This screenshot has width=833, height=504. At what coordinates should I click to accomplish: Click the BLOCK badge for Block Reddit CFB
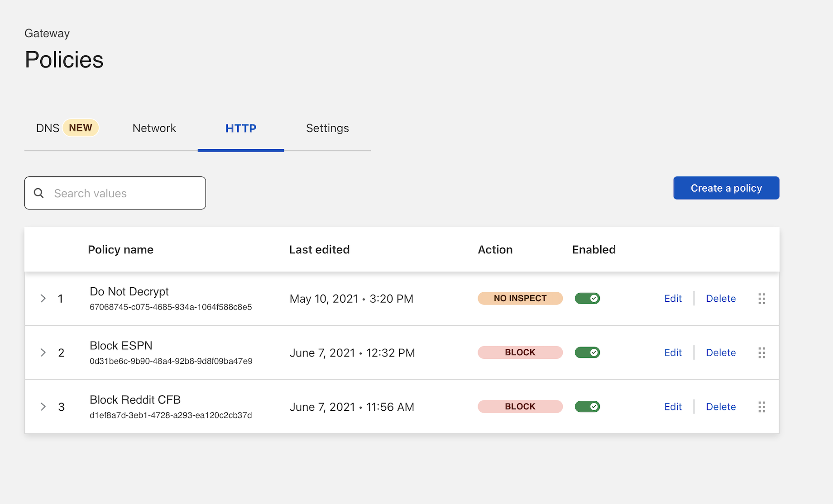520,407
